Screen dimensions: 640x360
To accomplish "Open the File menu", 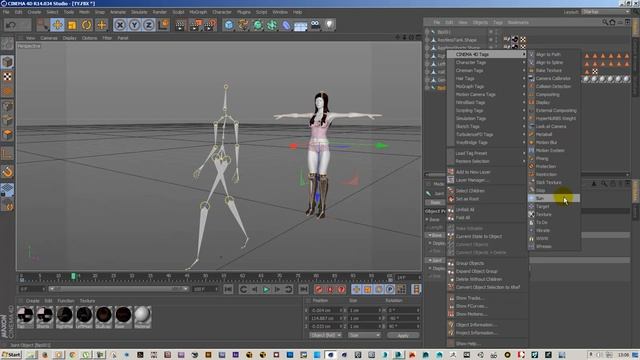I will point(6,12).
